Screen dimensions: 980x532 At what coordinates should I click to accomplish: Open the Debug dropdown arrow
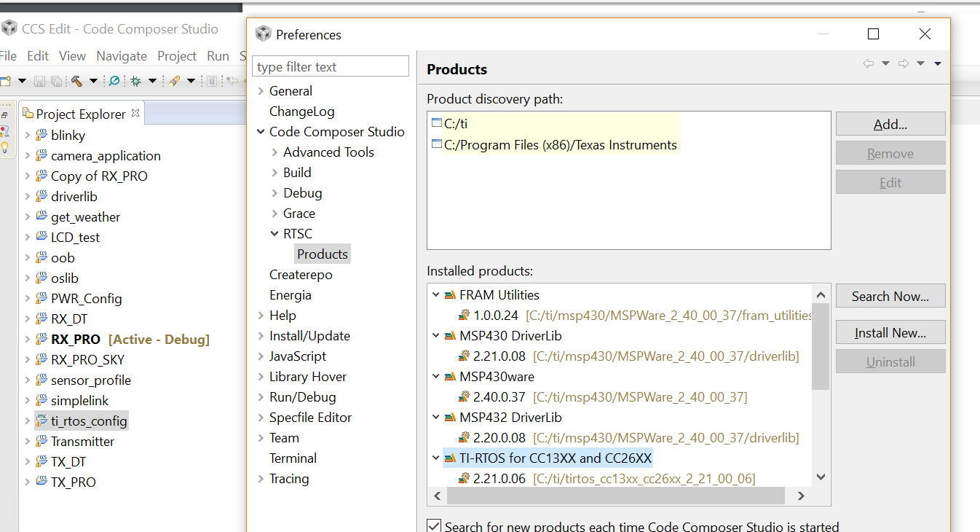(x=153, y=81)
